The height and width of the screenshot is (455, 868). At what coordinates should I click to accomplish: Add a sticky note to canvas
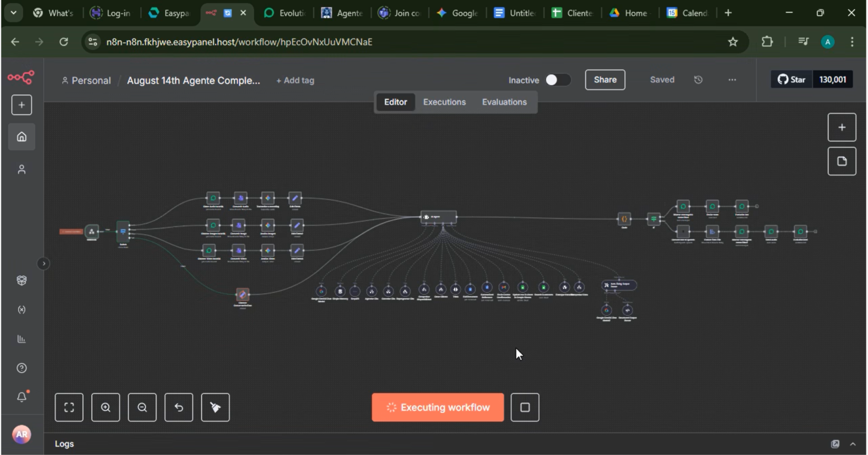click(x=842, y=161)
